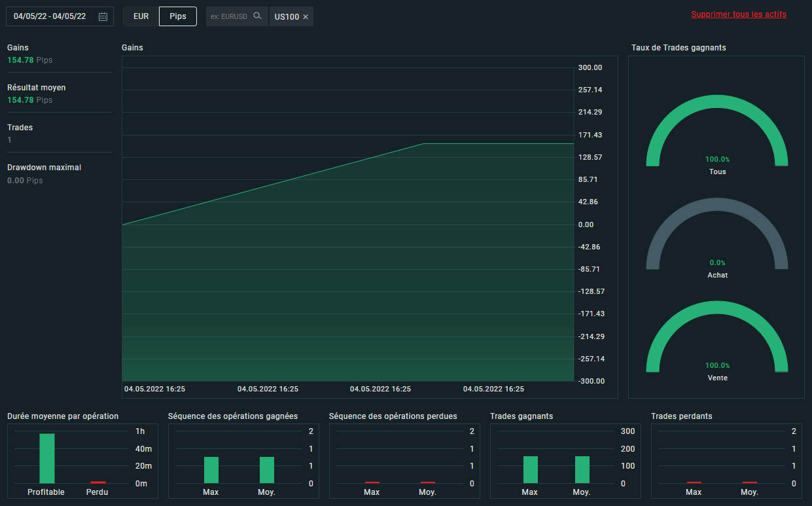The width and height of the screenshot is (812, 506).
Task: Click Supprimer tous les actifs link
Action: 738,14
